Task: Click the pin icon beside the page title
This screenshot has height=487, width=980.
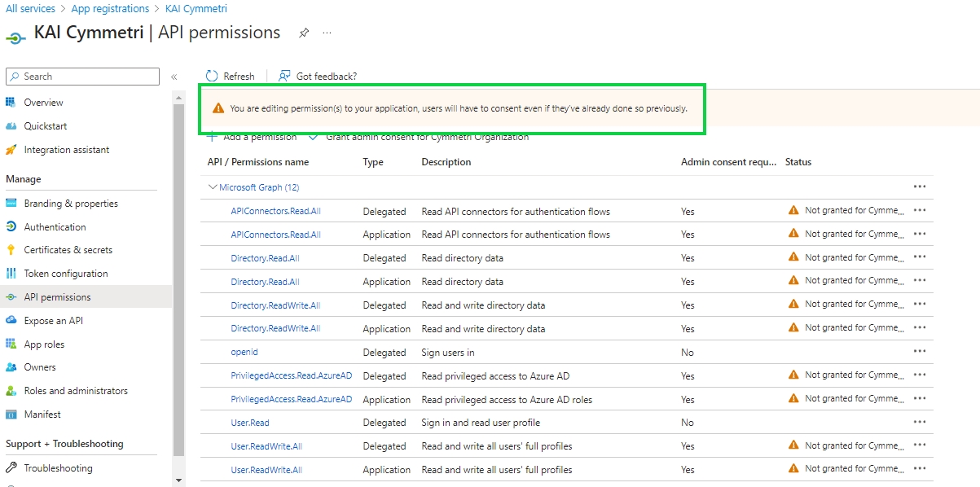Action: [304, 33]
